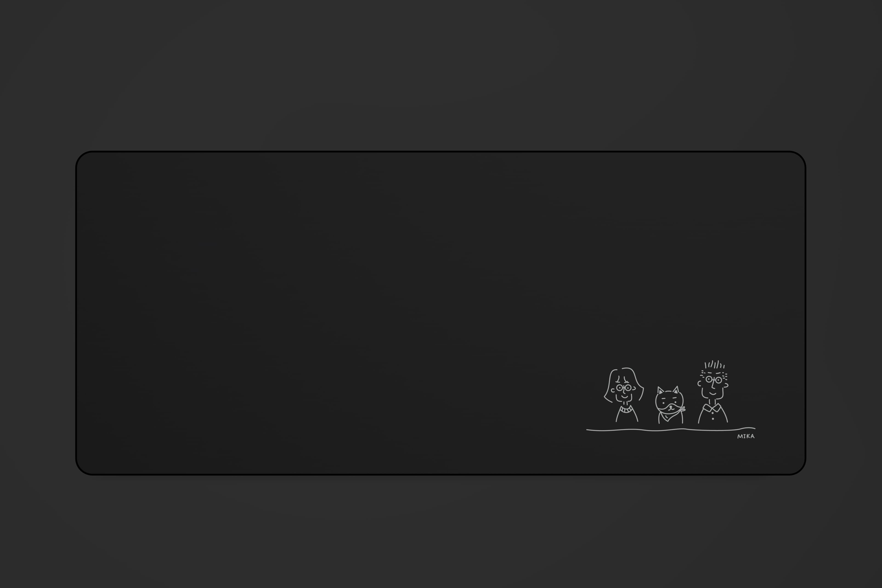Click the woman's ear
Screen dimensions: 882x588
point(613,391)
